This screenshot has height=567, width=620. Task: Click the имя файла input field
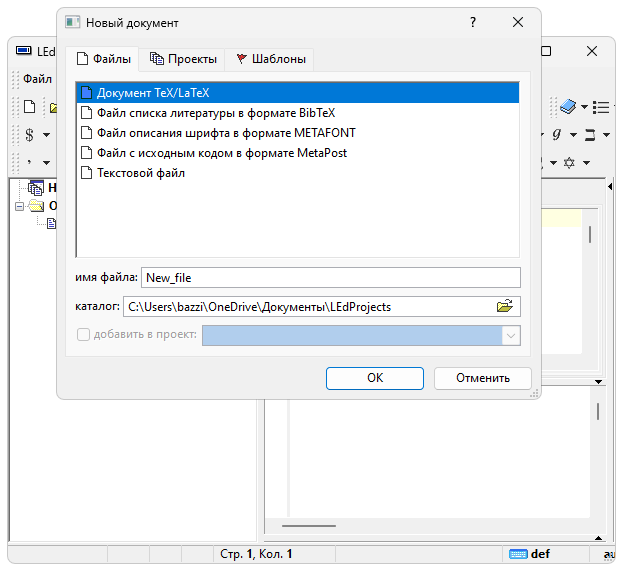tap(331, 278)
